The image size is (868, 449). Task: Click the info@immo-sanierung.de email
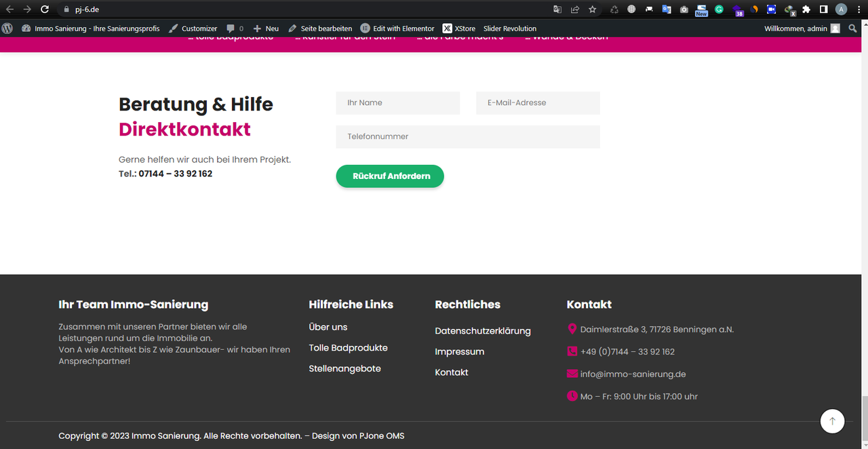[x=633, y=374]
